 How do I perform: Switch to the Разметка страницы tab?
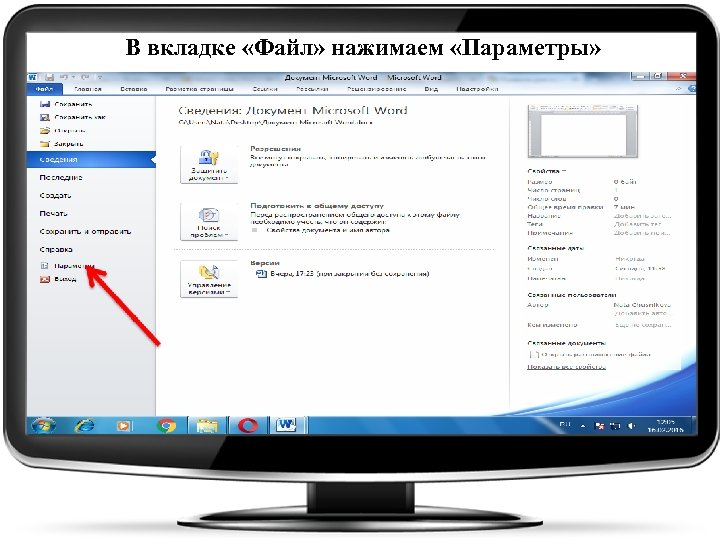tap(200, 89)
